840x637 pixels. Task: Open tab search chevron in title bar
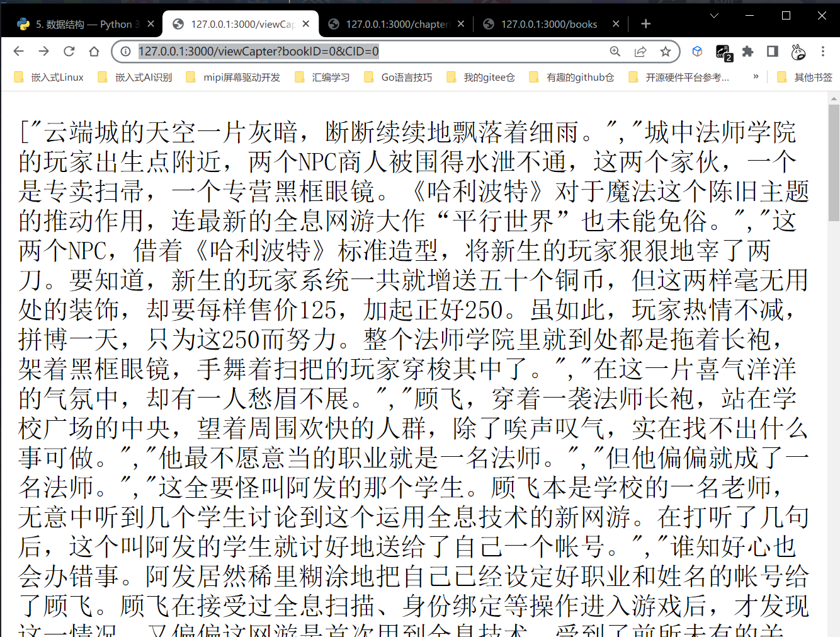(x=714, y=15)
